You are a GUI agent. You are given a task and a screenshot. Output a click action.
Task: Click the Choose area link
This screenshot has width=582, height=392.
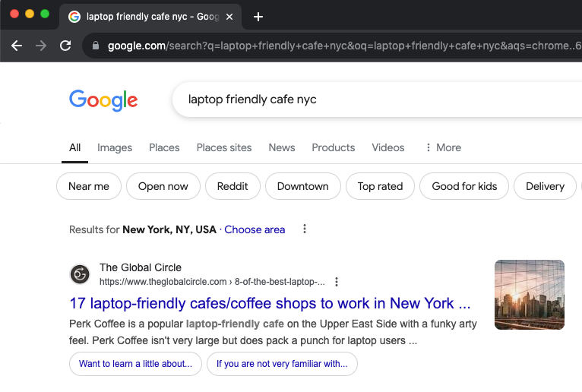pyautogui.click(x=255, y=229)
